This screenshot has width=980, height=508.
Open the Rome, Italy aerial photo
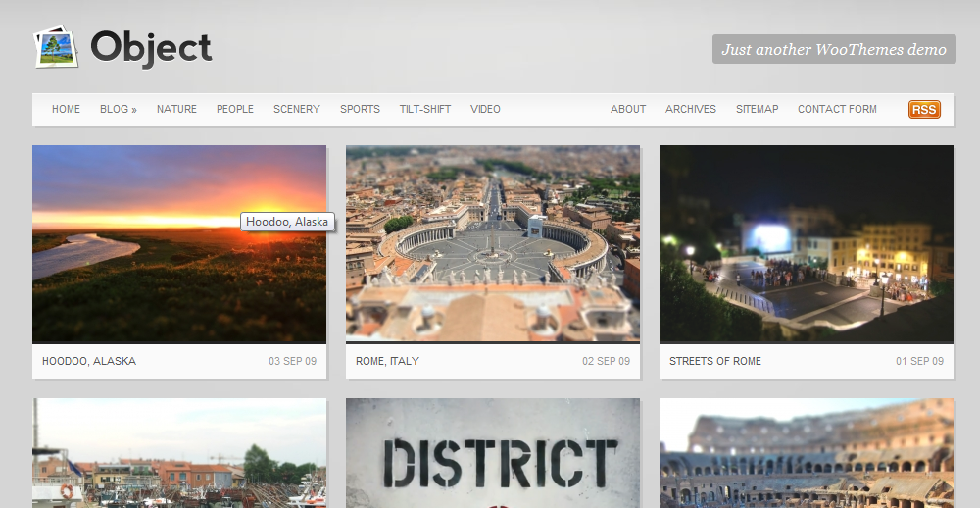coord(493,244)
